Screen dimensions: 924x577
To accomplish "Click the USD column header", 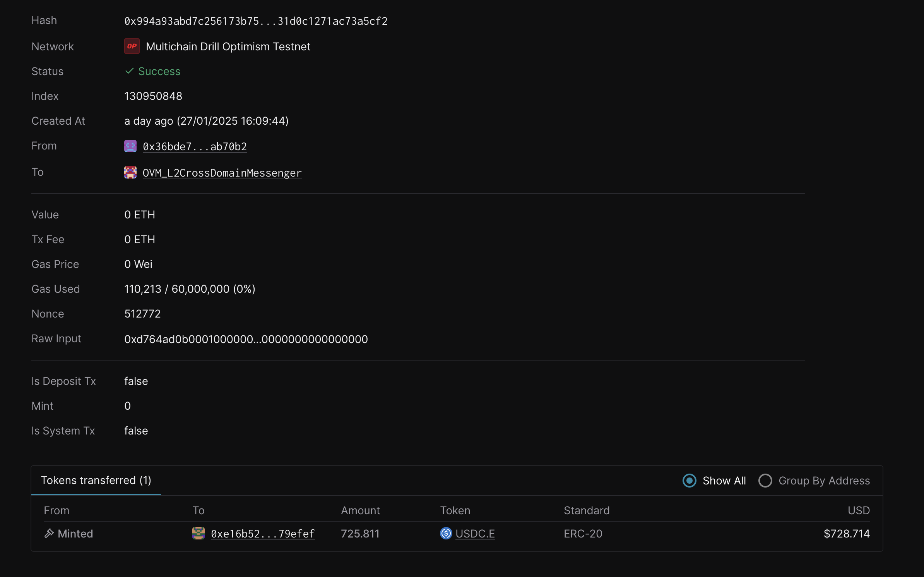I will [x=859, y=510].
